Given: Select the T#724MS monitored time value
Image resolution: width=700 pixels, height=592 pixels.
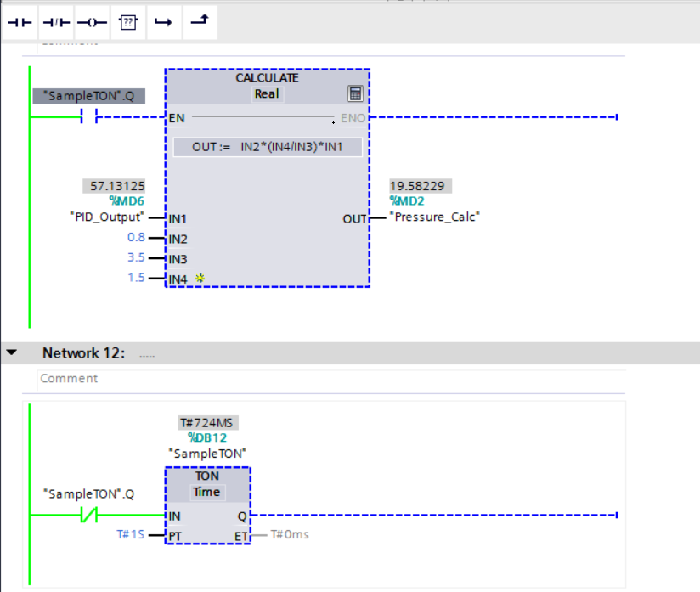Looking at the screenshot, I should click(208, 423).
